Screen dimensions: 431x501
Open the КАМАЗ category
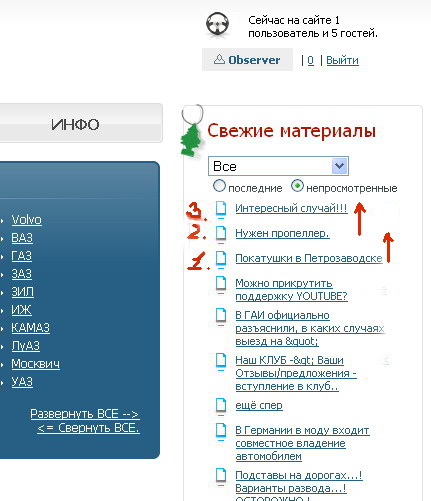pyautogui.click(x=30, y=328)
